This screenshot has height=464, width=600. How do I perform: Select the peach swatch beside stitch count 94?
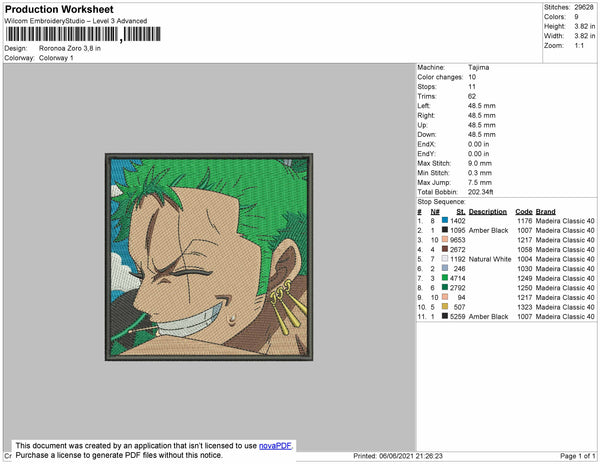pos(445,297)
